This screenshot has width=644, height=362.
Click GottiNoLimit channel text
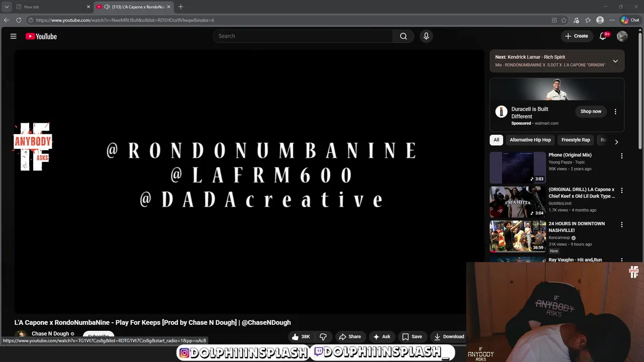(x=561, y=204)
